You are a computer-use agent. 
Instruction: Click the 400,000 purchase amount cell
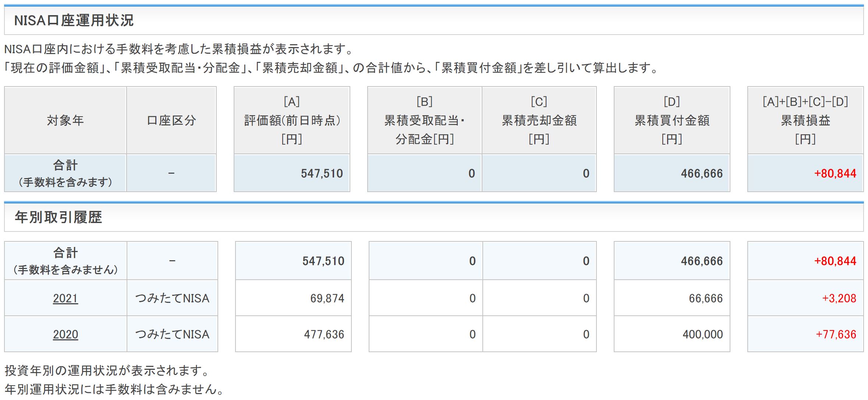click(x=702, y=334)
